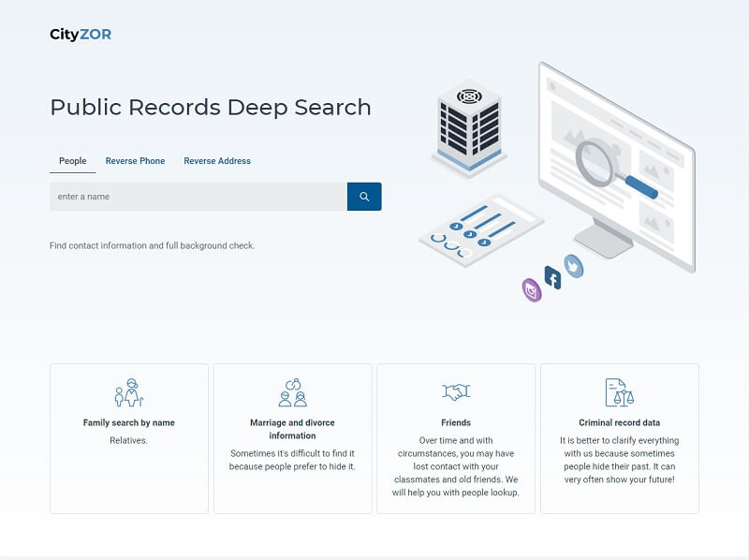Screen dimensions: 749x560
Task: Click the checklist document illustration
Action: tap(481, 230)
